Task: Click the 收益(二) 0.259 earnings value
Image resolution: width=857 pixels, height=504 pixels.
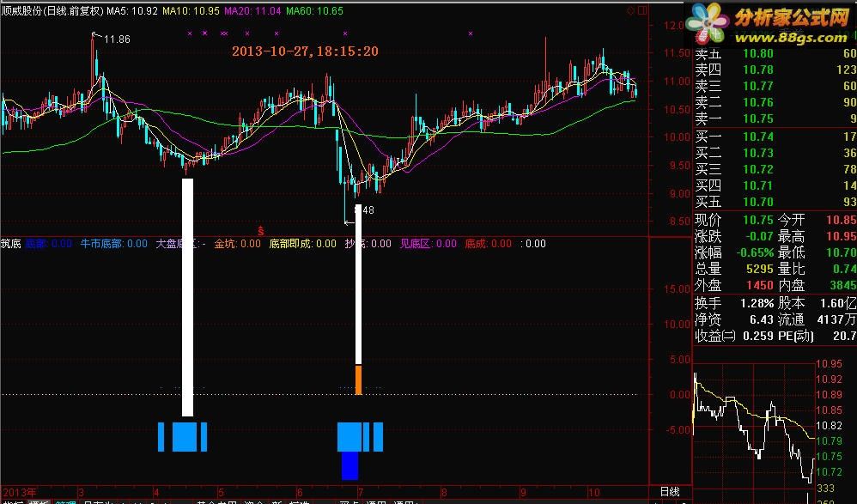Action: (758, 337)
